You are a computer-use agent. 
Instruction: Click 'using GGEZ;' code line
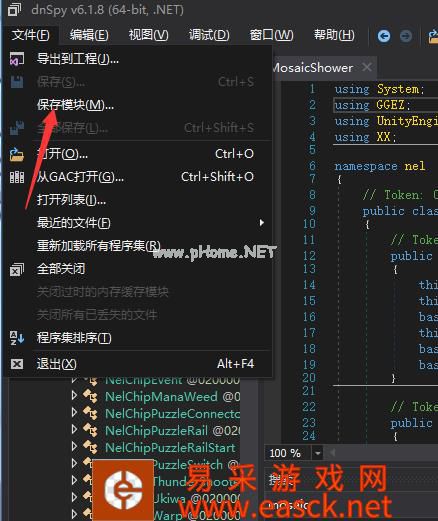[x=372, y=105]
